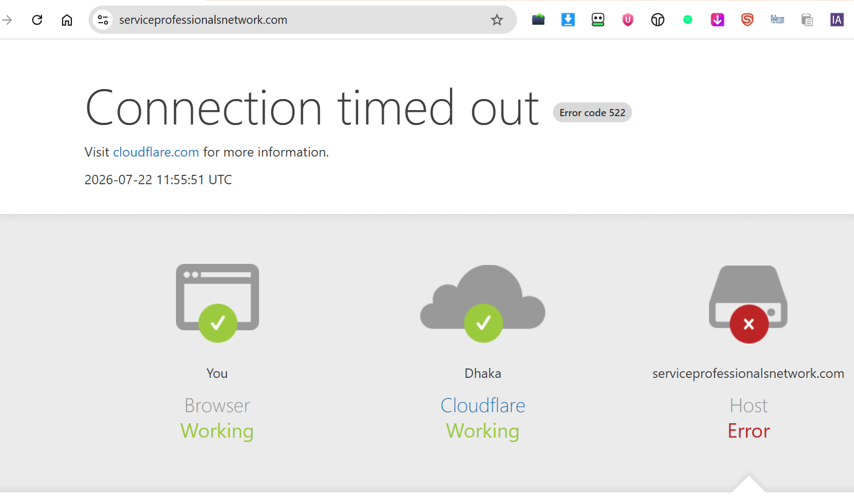Open the purple IA extension
This screenshot has height=504, width=854.
point(837,20)
